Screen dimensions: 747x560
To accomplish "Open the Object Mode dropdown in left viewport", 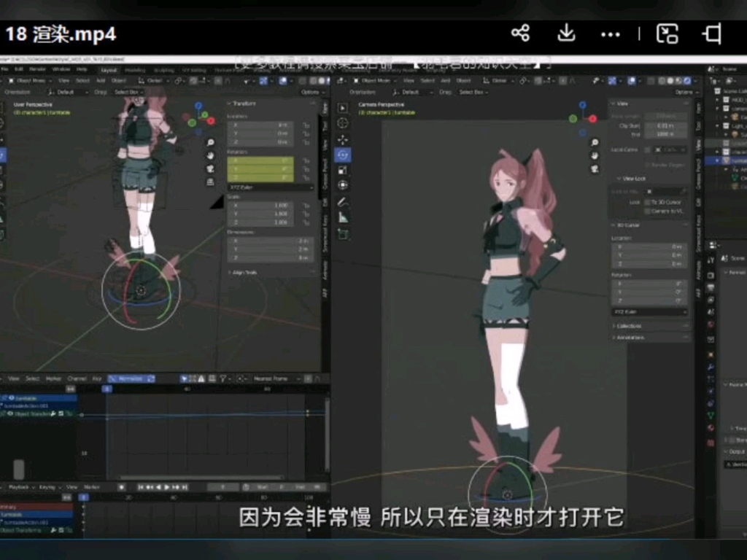I will click(x=30, y=80).
